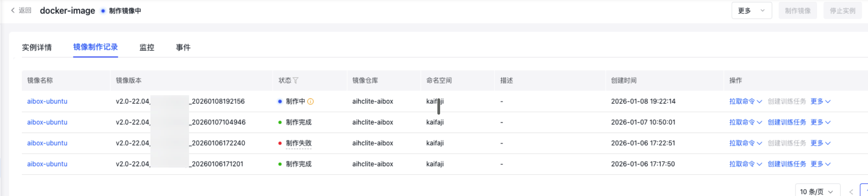868x196 pixels.
Task: Expand 拉取命令 for the failed 制作失败 record
Action: 745,143
